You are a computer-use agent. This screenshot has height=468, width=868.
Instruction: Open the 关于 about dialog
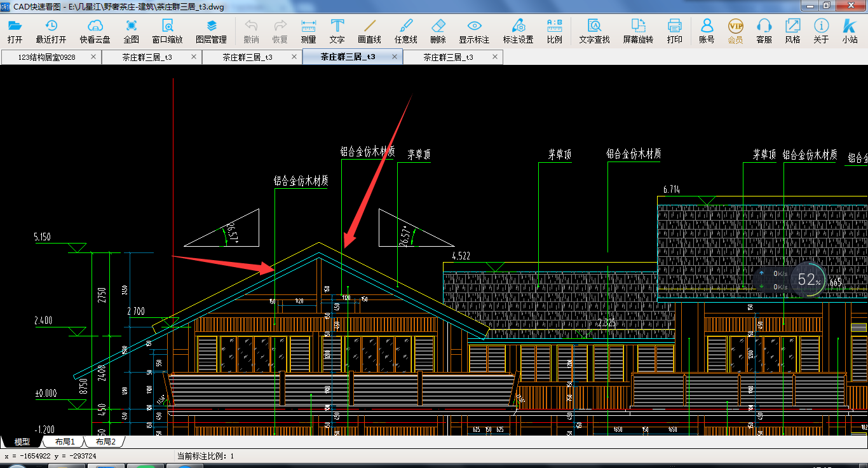(x=822, y=31)
